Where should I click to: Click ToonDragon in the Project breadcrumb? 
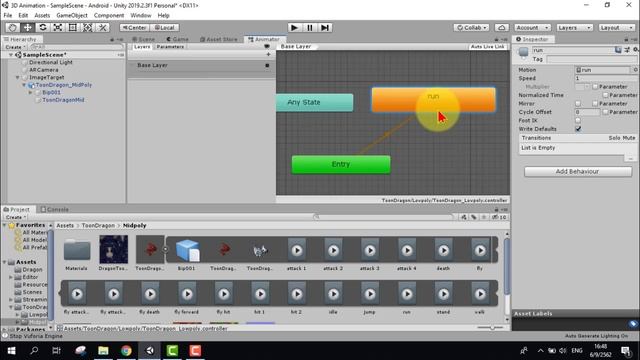click(x=98, y=225)
